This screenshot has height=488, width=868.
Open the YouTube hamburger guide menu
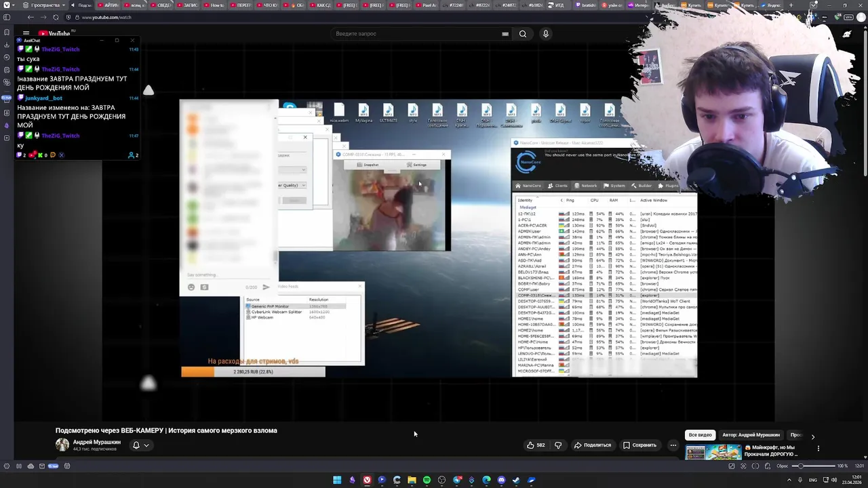tap(26, 33)
